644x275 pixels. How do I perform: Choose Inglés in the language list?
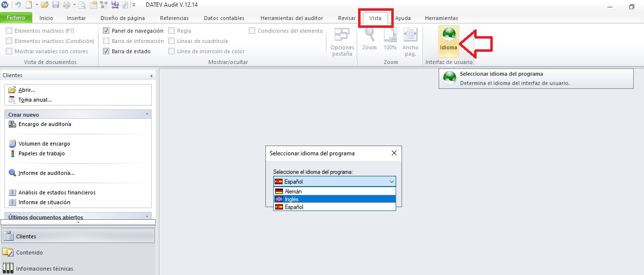pyautogui.click(x=334, y=199)
